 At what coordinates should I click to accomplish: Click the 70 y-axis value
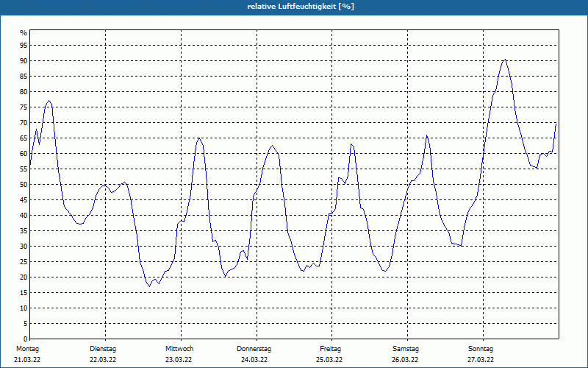(24, 122)
